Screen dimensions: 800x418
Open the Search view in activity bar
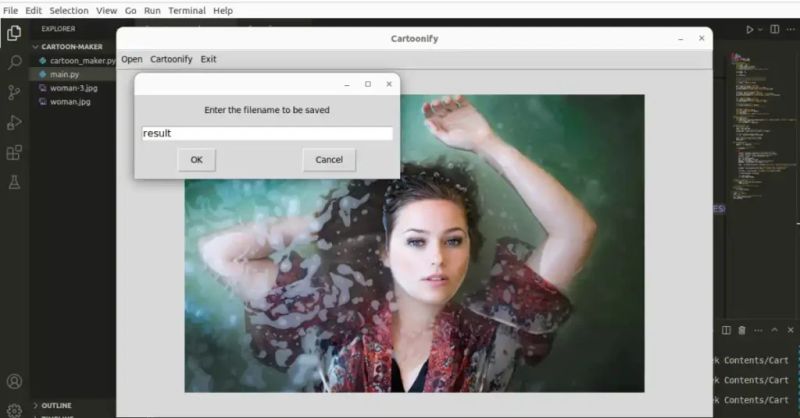pos(14,63)
